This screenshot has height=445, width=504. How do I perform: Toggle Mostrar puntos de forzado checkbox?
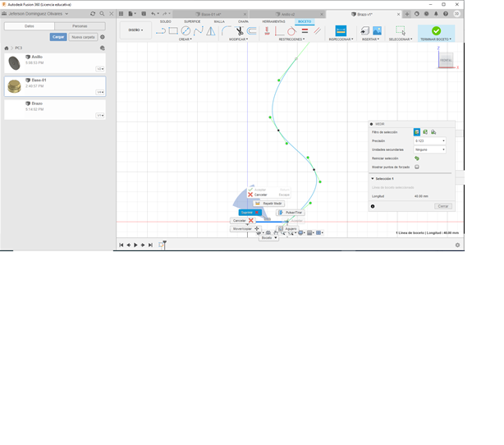click(x=417, y=167)
